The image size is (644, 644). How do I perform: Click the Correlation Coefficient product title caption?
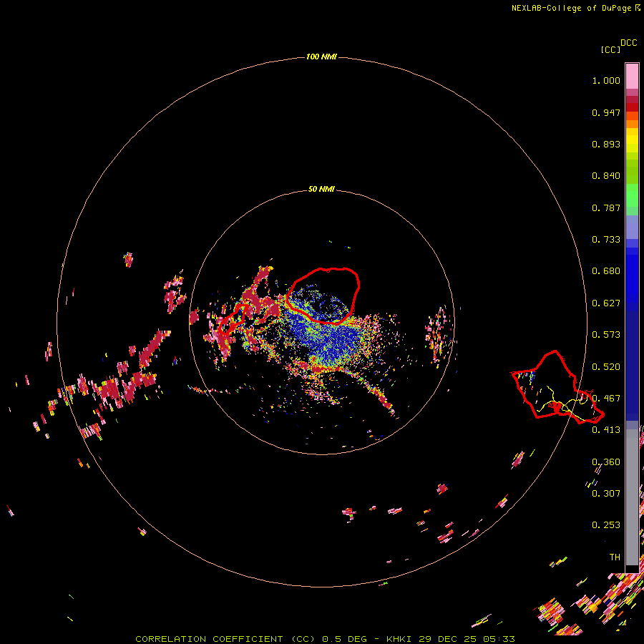coord(325,639)
